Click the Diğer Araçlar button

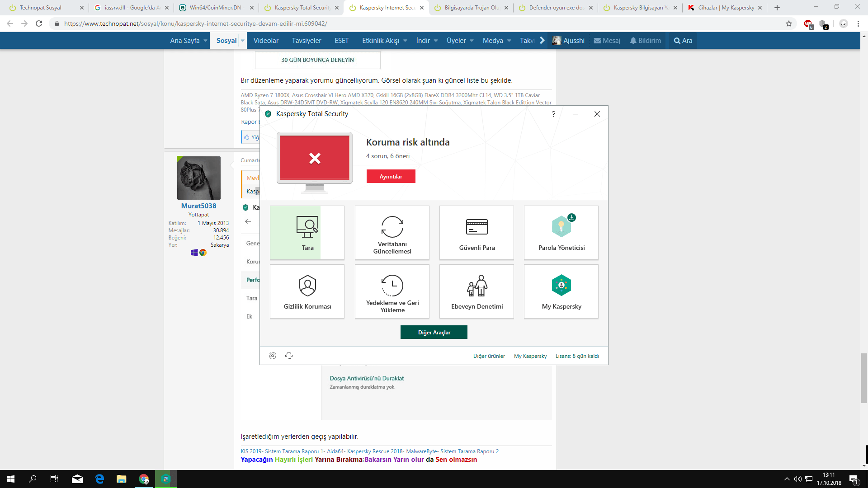pyautogui.click(x=434, y=333)
